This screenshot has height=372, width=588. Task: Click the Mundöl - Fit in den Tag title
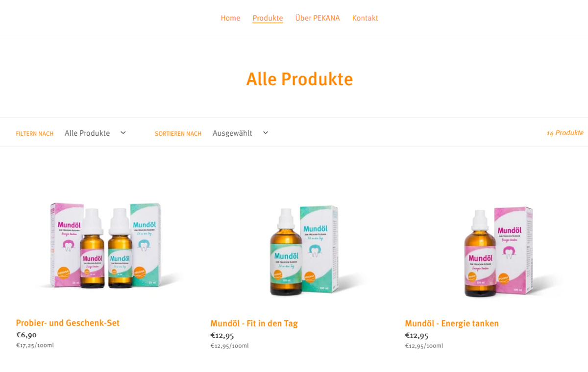pos(254,323)
